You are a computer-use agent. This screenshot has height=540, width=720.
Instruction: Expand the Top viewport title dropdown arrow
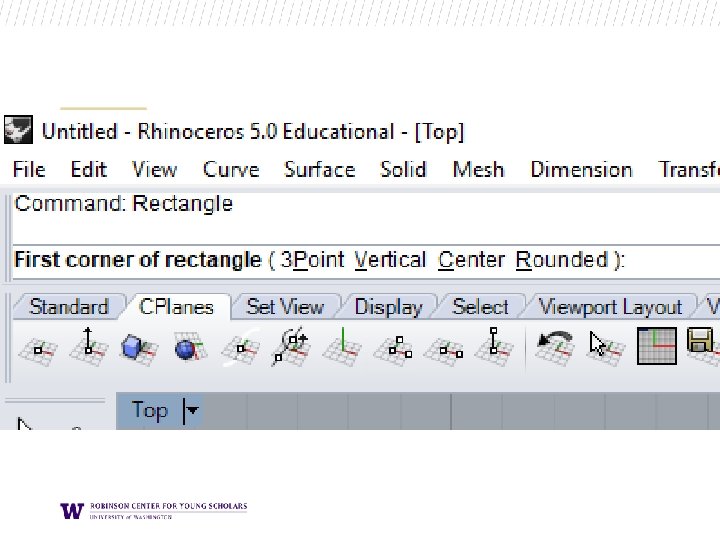pos(192,410)
